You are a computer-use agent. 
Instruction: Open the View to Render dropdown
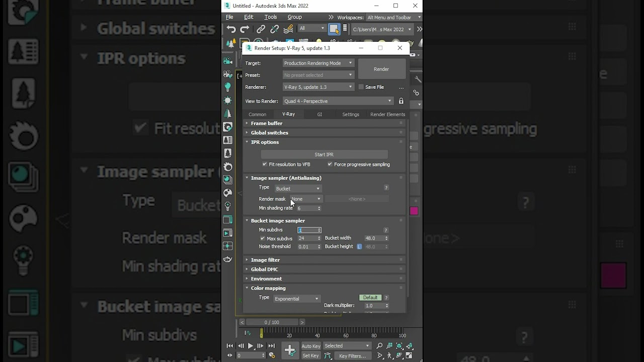[x=338, y=101]
